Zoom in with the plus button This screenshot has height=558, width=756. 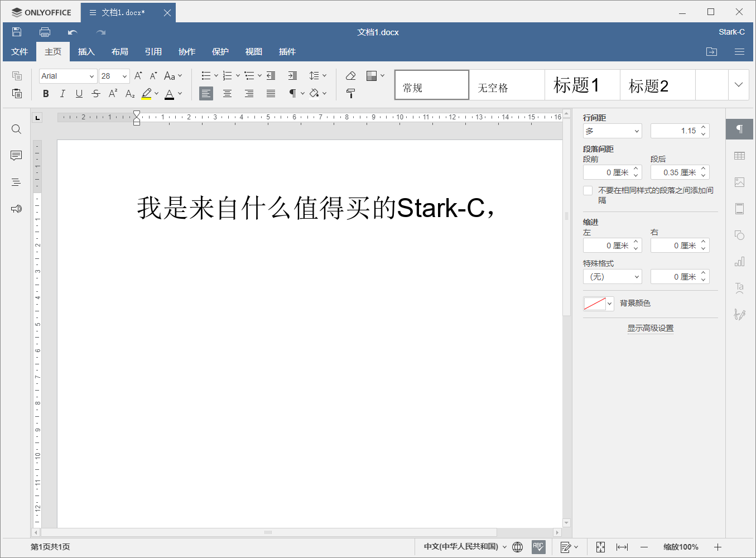point(718,547)
